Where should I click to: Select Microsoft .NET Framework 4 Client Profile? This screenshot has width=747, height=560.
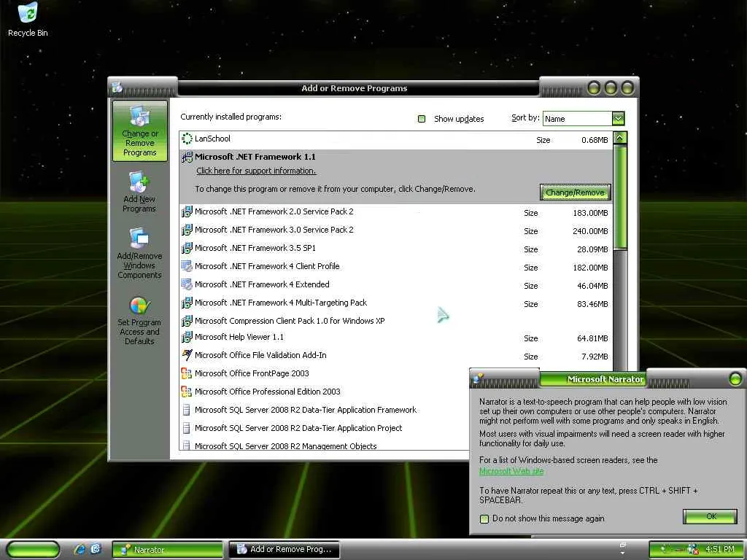396,266
